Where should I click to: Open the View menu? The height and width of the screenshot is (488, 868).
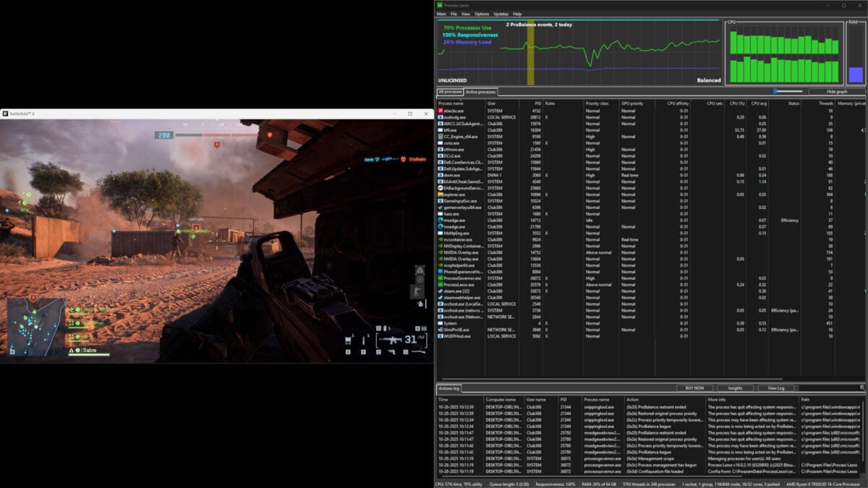click(467, 14)
